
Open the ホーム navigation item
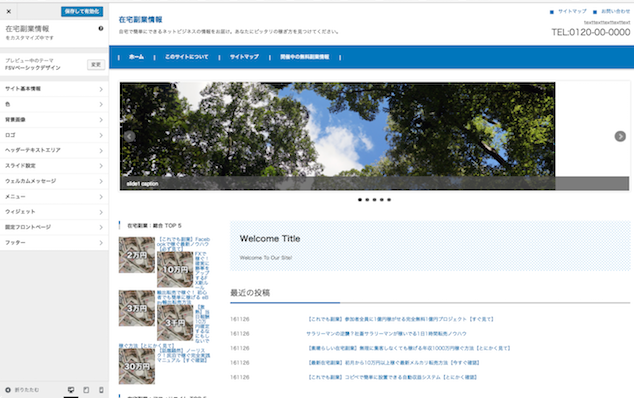click(136, 57)
